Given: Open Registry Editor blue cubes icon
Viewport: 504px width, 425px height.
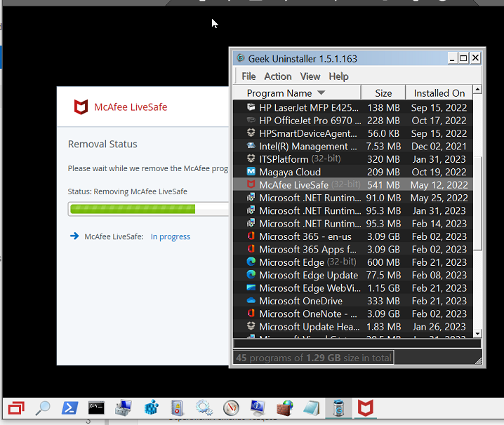Looking at the screenshot, I should [151, 408].
